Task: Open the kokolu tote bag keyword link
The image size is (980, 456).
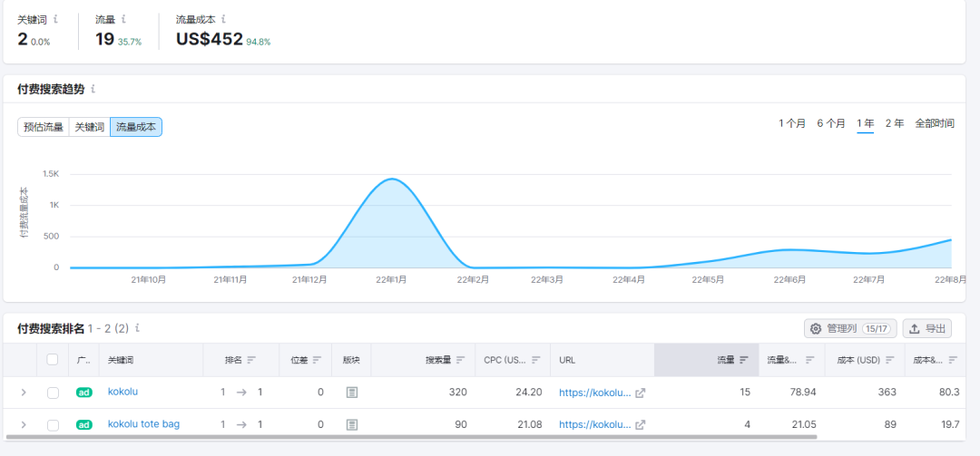Action: point(143,423)
